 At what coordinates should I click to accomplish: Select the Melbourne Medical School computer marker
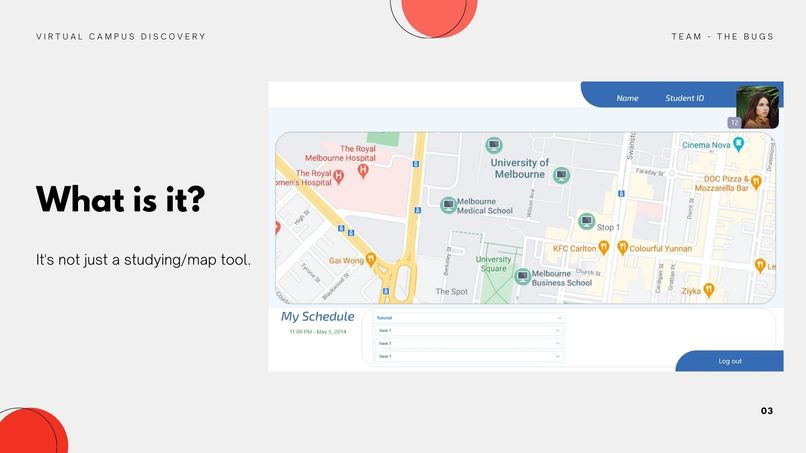pyautogui.click(x=449, y=205)
